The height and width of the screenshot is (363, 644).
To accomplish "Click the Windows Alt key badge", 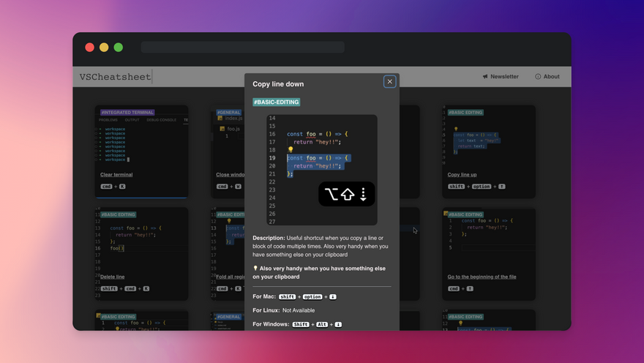I will coord(321,324).
